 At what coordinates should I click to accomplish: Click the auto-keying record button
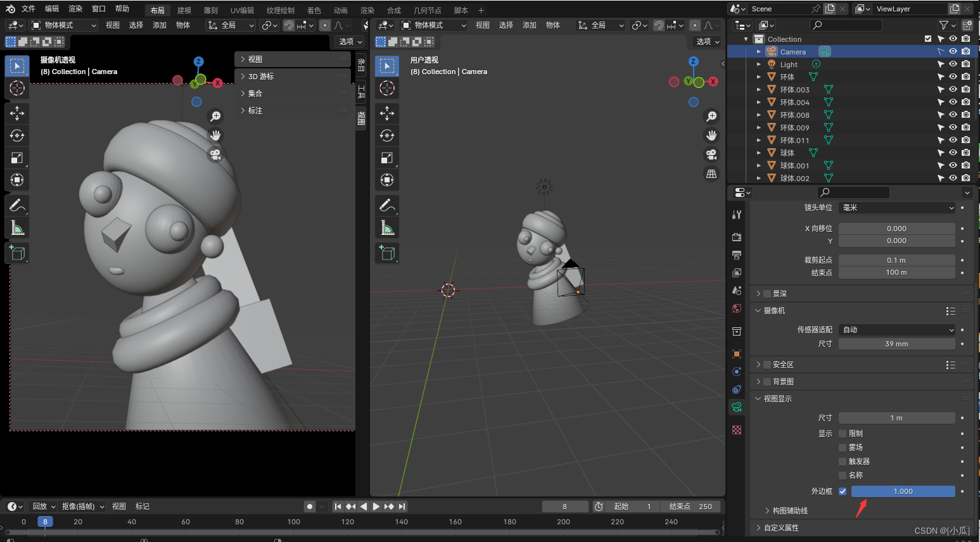310,507
